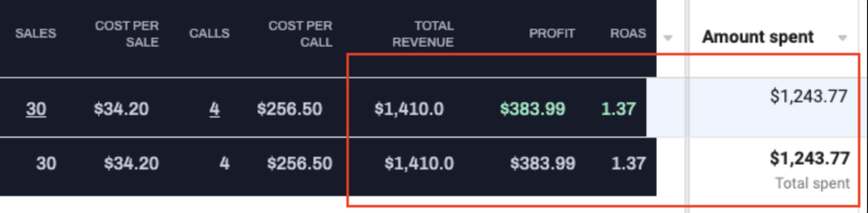Open the underlined 4 calls link
This screenshot has width=868, height=213.
(214, 109)
